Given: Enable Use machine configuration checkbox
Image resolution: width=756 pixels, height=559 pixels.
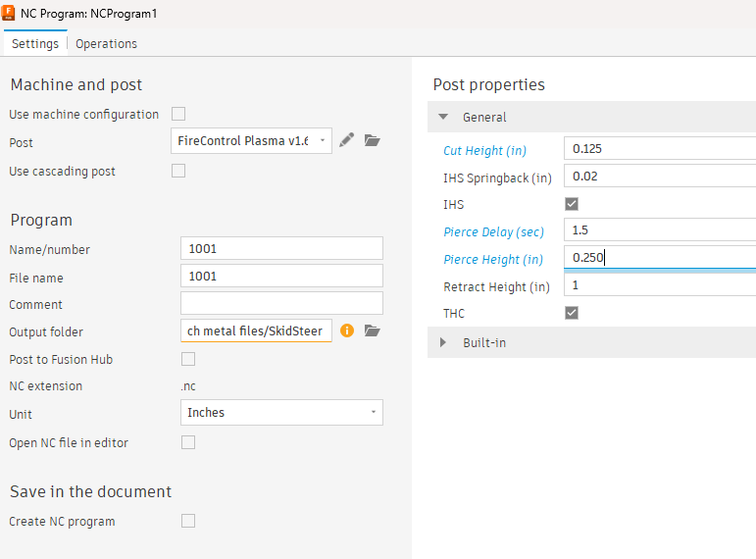Looking at the screenshot, I should 178,114.
